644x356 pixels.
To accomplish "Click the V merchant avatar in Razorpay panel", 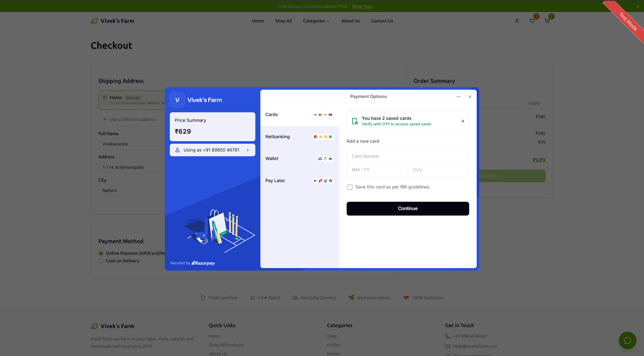I will click(x=177, y=100).
